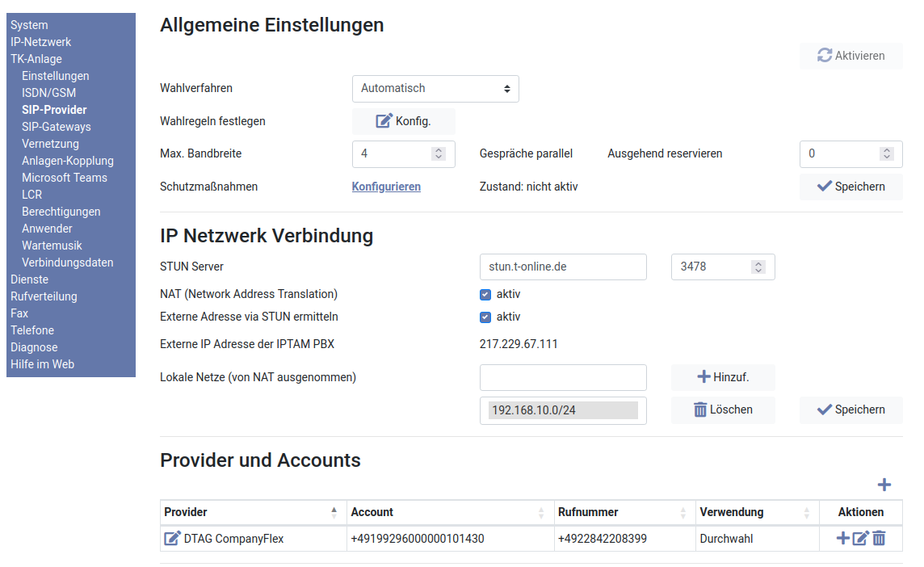
Task: Click the plus icon above the provider table
Action: (x=884, y=485)
